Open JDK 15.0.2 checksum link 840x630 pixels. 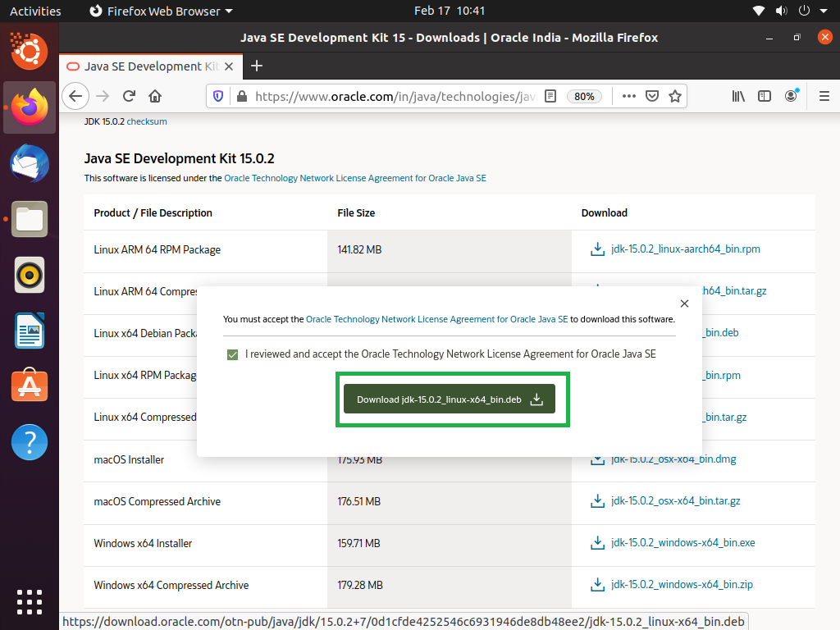[147, 121]
